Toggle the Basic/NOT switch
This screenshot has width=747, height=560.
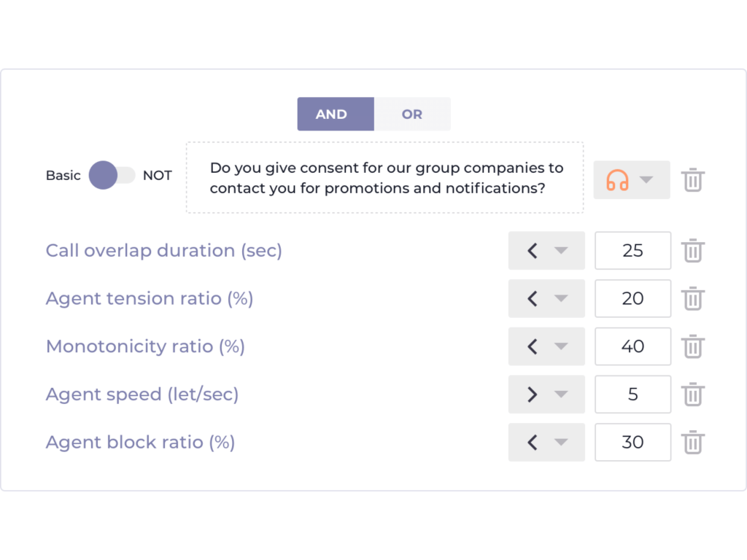tap(112, 175)
